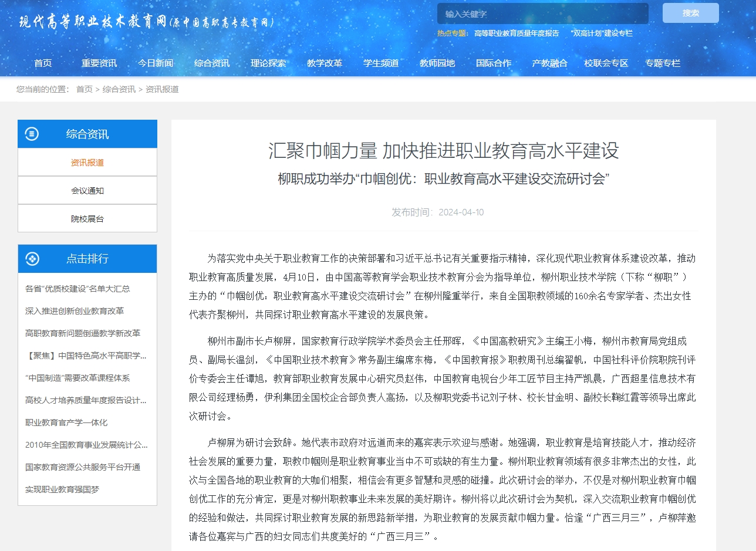The width and height of the screenshot is (756, 551).
Task: Click the "双高计划"建设专栏 hot topic link
Action: click(x=602, y=33)
